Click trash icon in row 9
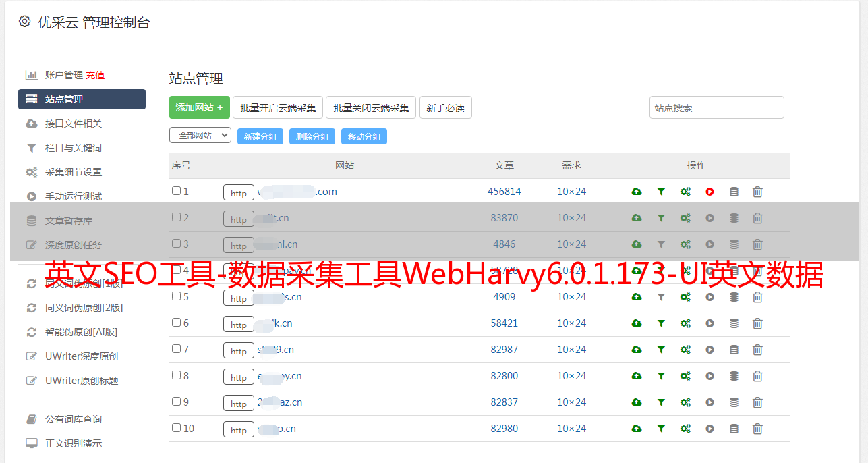Image resolution: width=868 pixels, height=463 pixels. [757, 402]
